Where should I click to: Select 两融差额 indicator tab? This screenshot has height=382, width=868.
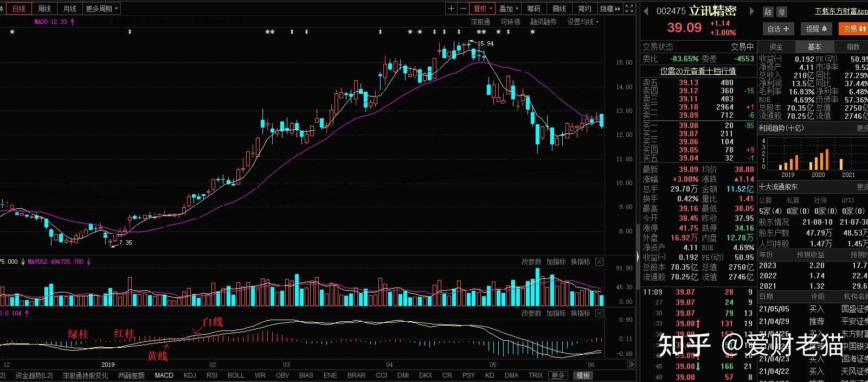pos(132,375)
